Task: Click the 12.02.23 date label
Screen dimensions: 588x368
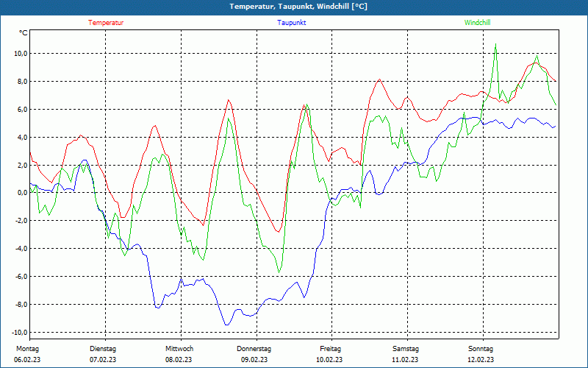Action: click(x=481, y=360)
